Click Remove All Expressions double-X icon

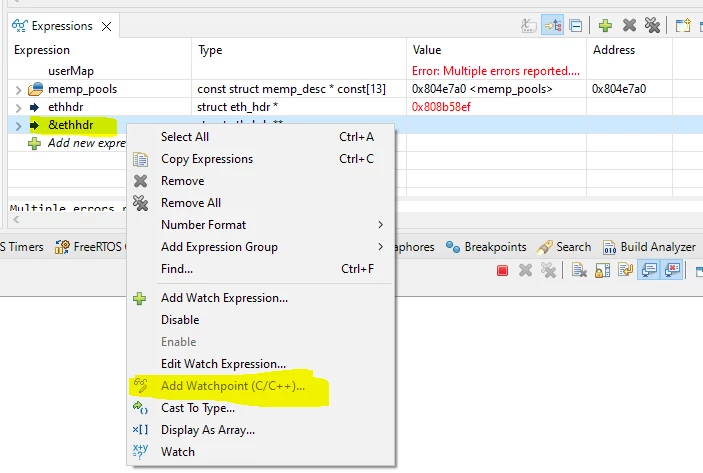(652, 26)
